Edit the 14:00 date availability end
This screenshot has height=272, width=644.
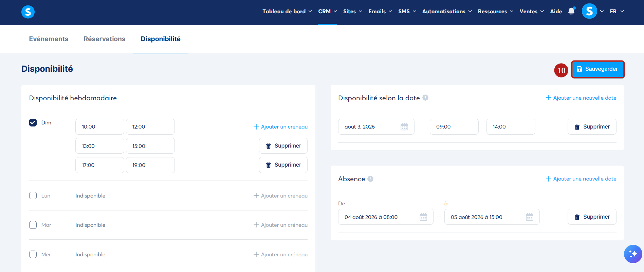point(511,127)
